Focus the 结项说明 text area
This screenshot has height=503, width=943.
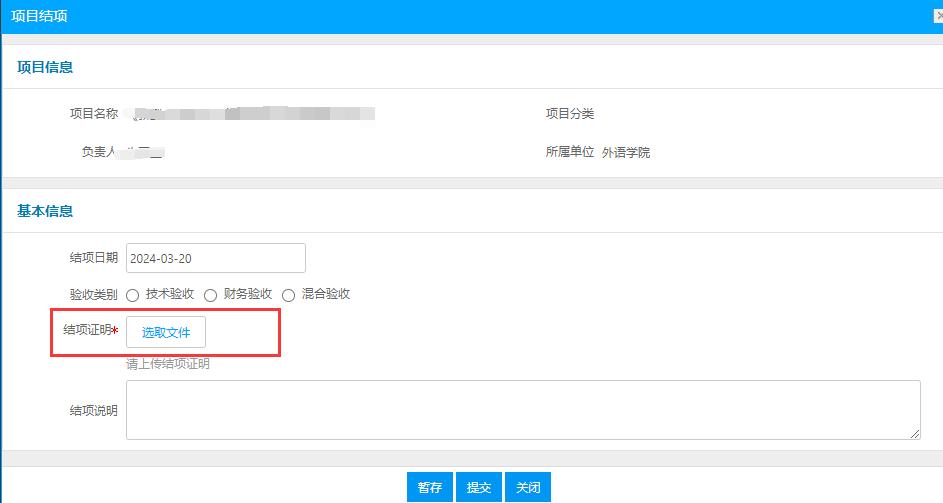pyautogui.click(x=522, y=409)
